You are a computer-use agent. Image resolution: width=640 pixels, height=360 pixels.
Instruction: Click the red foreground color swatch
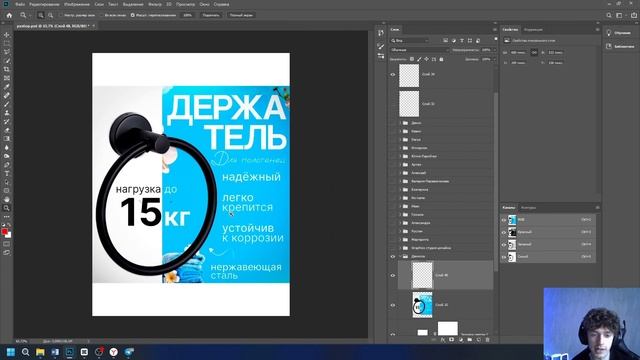4,231
